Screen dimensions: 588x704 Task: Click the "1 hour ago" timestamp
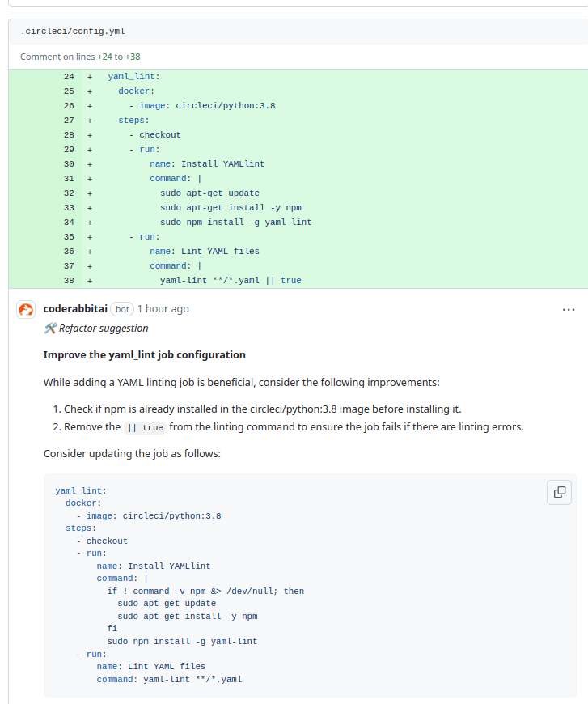(163, 309)
